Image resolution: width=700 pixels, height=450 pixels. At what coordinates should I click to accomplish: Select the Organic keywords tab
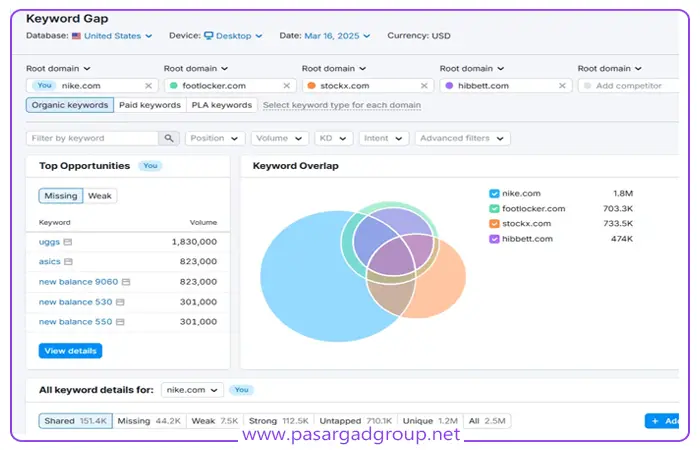[70, 105]
